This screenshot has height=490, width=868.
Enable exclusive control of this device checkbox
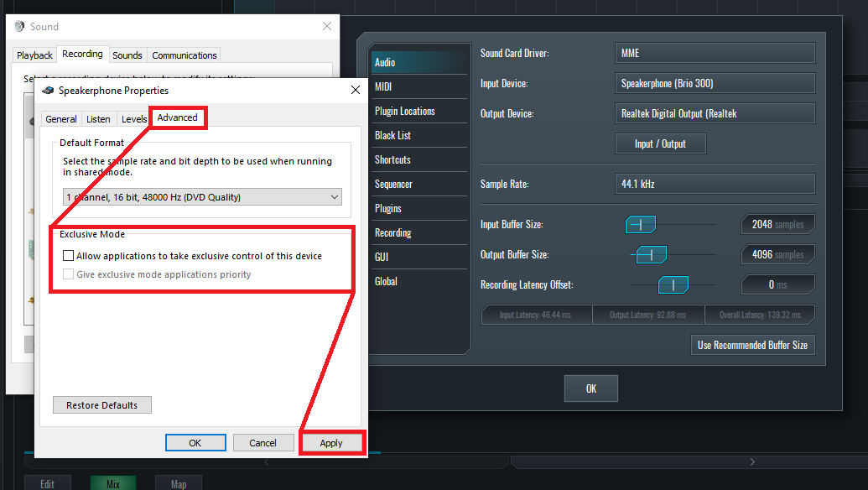pos(68,256)
